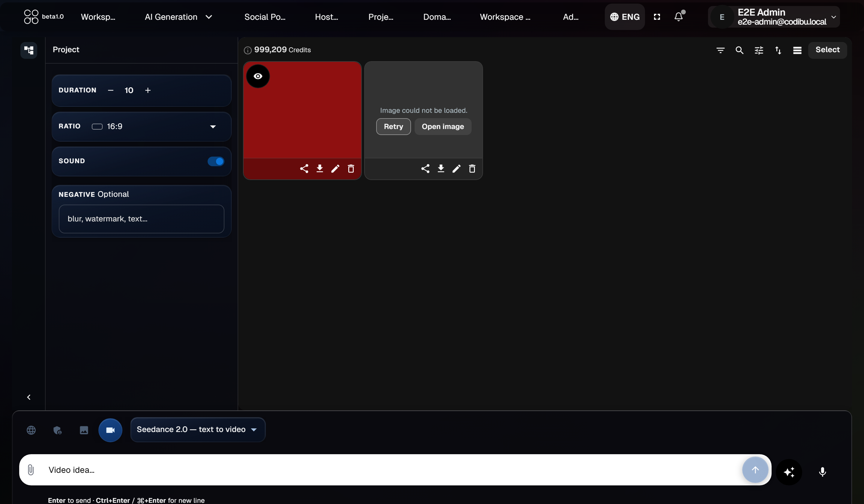Edit the red video card

coord(335,168)
